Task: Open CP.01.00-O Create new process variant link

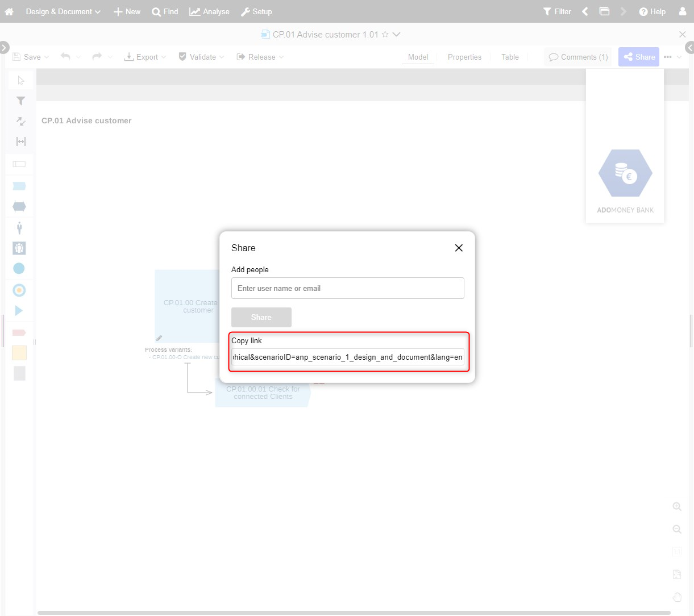Action: (x=186, y=357)
